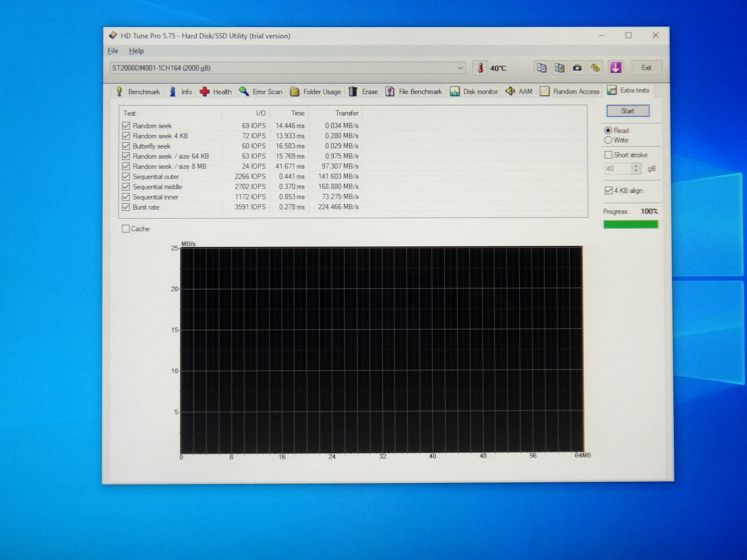Open the Help menu
Image resolution: width=747 pixels, height=560 pixels.
(x=136, y=51)
